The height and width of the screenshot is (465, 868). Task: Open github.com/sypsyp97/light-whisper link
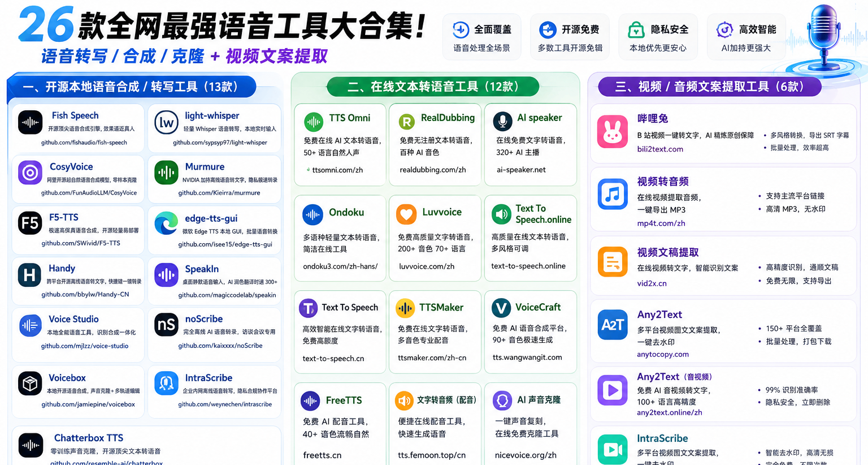(x=220, y=143)
